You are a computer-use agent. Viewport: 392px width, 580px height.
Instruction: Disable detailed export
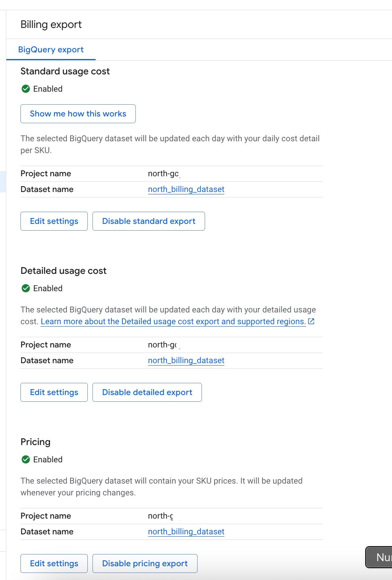147,392
